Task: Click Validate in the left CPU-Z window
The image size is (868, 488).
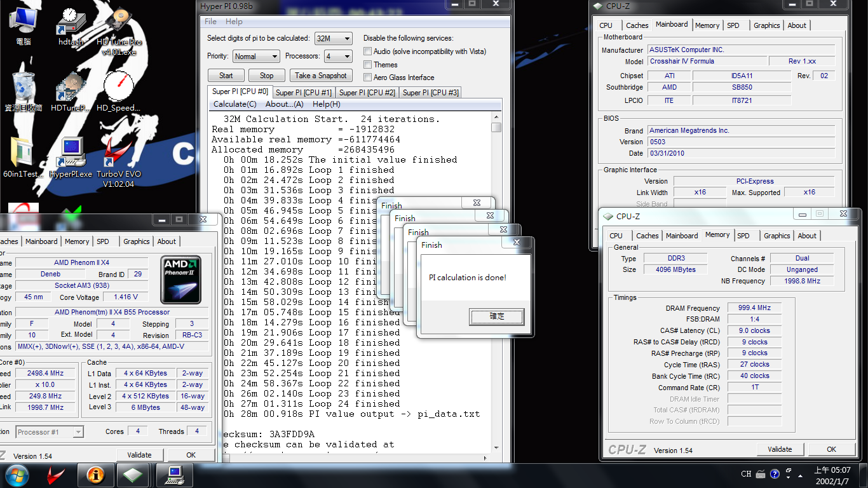Action: pos(139,455)
